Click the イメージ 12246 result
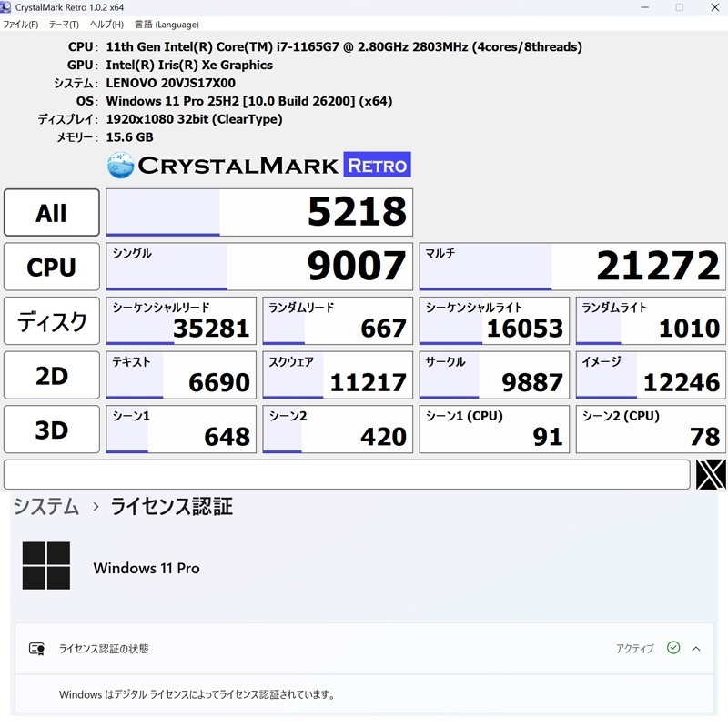728x728 pixels. pos(651,375)
